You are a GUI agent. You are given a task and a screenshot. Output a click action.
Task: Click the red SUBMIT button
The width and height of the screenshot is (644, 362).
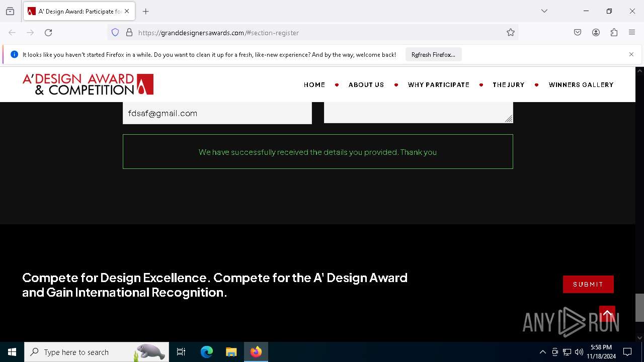point(588,284)
